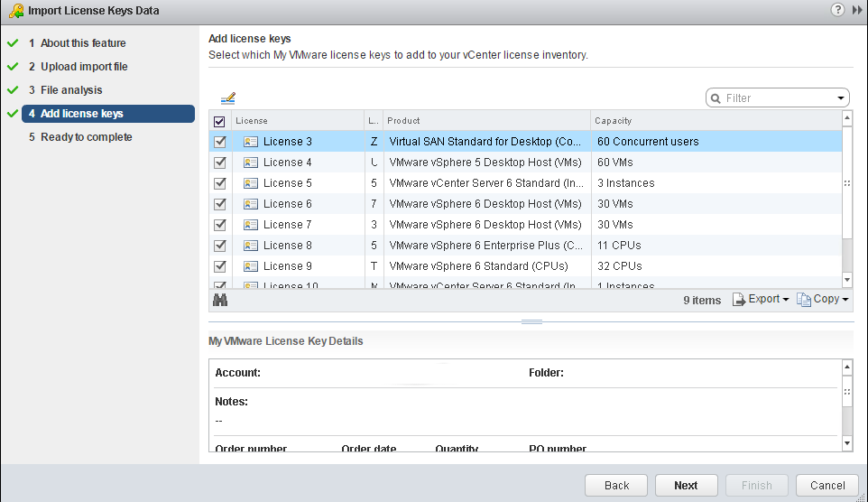Sort by the narrow L.. column header
Screen dimensions: 868x502
click(374, 121)
